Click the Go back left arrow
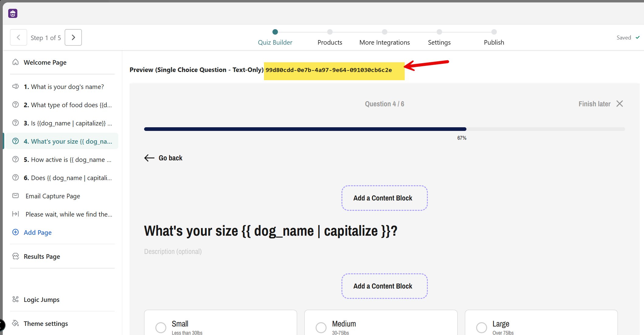 pos(149,158)
